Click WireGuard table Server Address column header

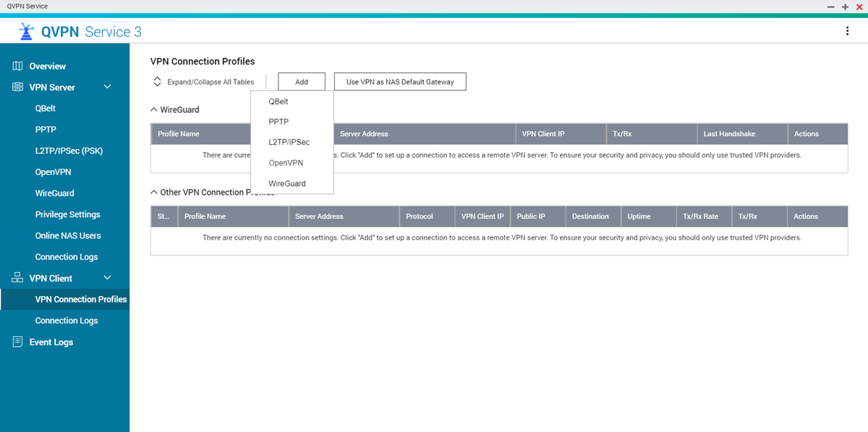pyautogui.click(x=424, y=134)
